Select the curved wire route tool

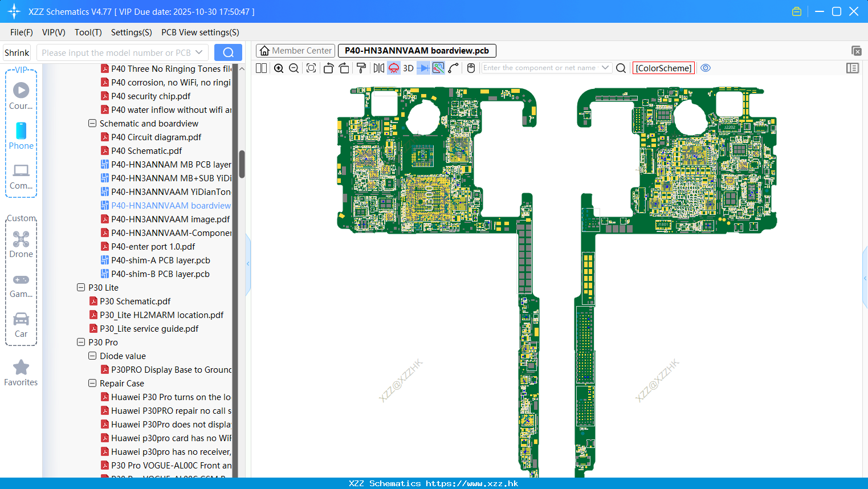(x=454, y=68)
